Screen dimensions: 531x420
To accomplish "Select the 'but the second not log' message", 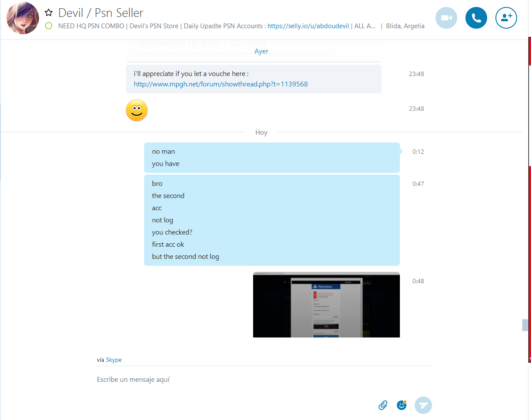I will pos(185,257).
